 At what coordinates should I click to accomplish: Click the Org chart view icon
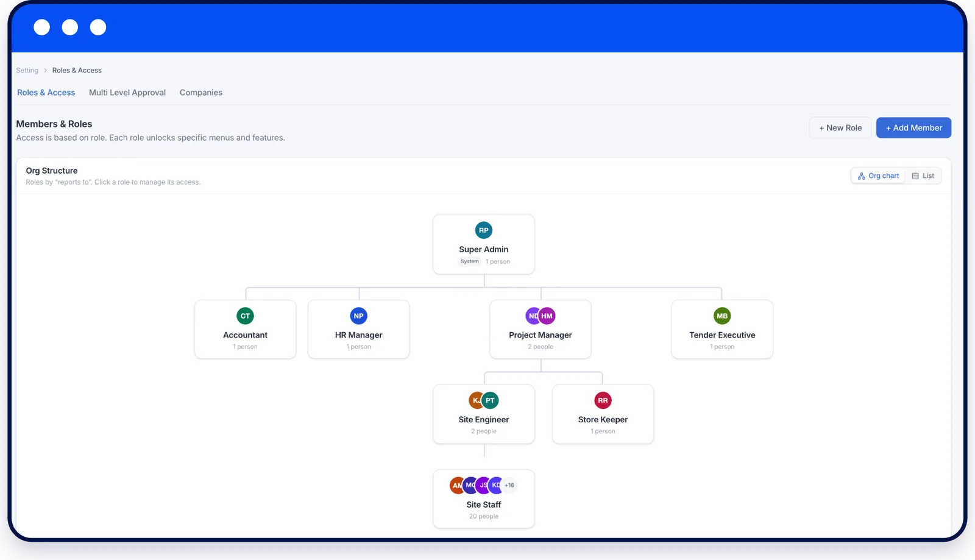coord(861,176)
